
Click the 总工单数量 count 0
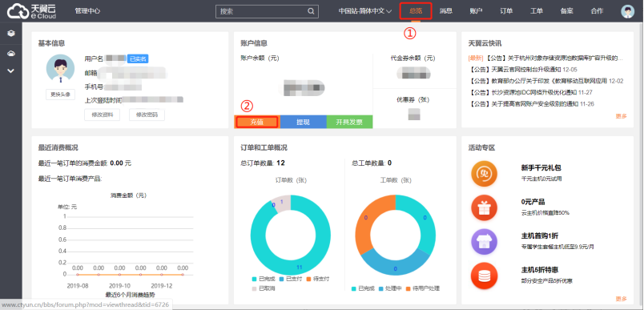389,163
